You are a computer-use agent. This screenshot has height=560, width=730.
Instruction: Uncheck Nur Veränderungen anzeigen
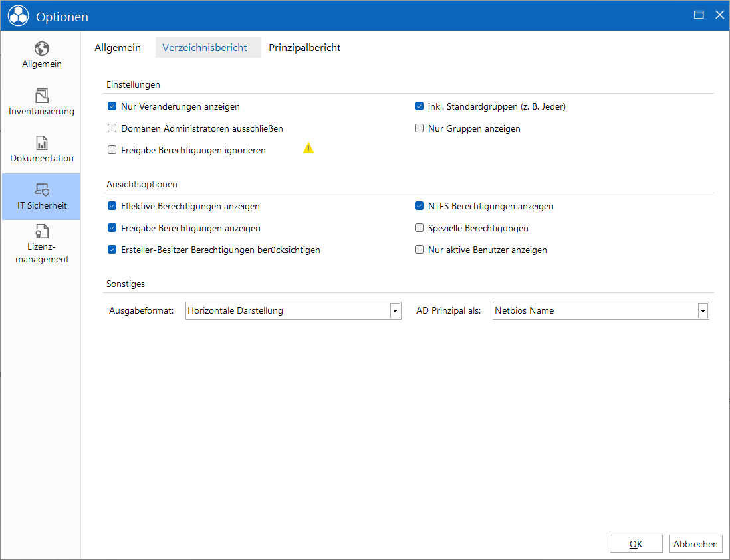click(x=112, y=106)
